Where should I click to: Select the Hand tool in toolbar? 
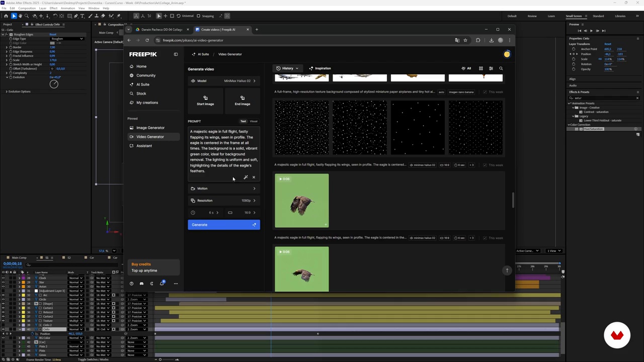(20, 16)
